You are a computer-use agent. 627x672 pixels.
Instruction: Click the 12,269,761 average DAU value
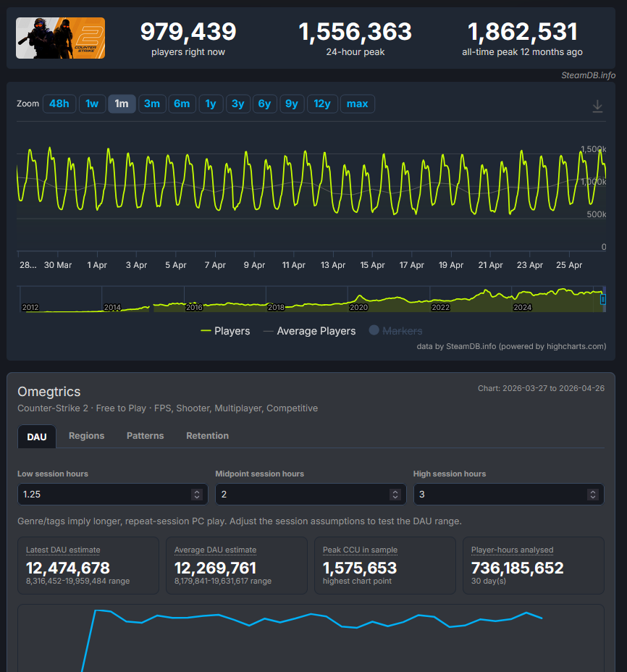click(x=215, y=568)
